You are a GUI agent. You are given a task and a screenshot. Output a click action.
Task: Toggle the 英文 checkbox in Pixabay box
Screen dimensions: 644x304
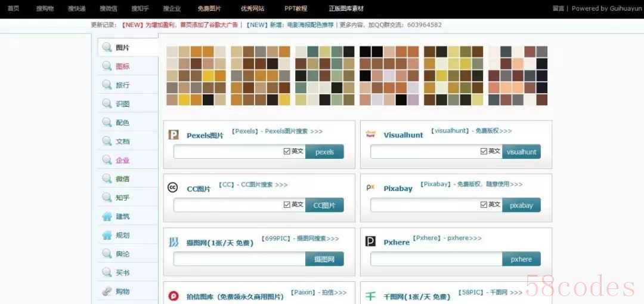(x=484, y=204)
